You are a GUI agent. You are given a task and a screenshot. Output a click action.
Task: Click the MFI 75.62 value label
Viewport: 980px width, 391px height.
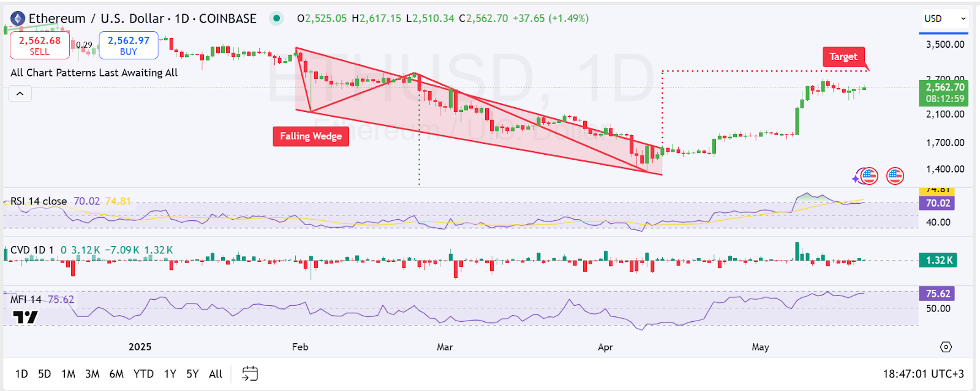click(937, 294)
